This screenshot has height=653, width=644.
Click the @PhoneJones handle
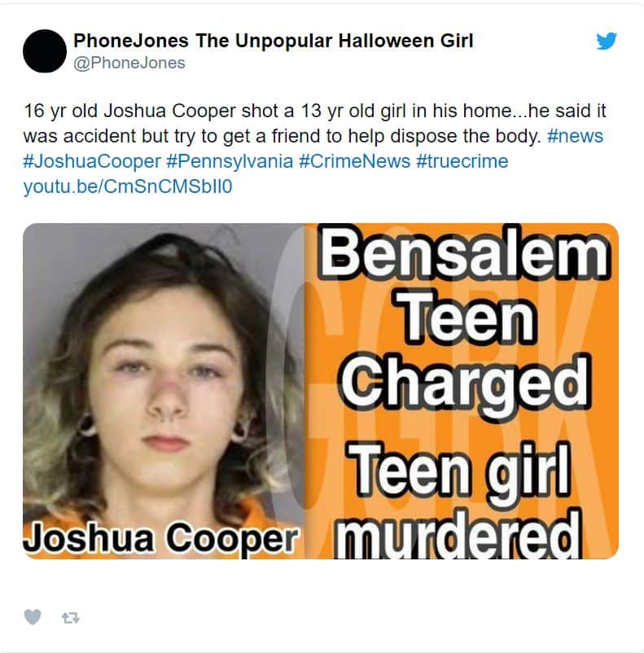point(129,64)
